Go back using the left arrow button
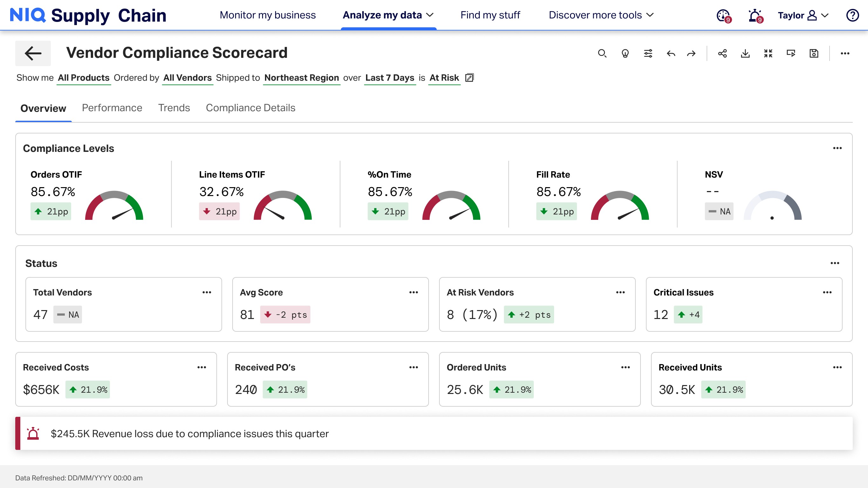 33,53
